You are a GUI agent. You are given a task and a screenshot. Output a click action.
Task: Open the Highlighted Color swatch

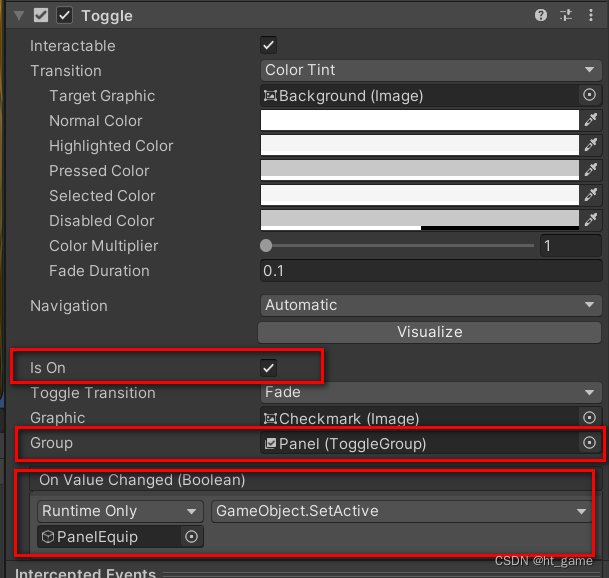point(419,145)
